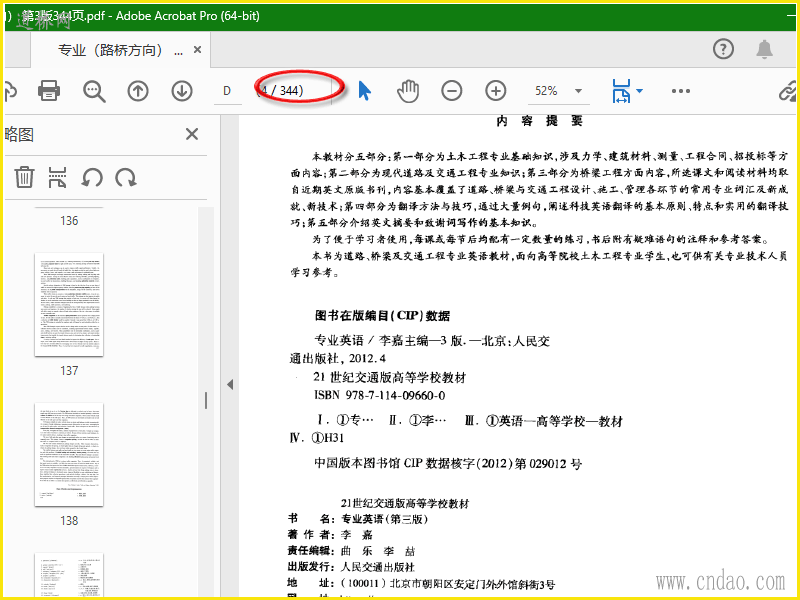800x600 pixels.
Task: Select page 138 thumbnail
Action: click(69, 455)
